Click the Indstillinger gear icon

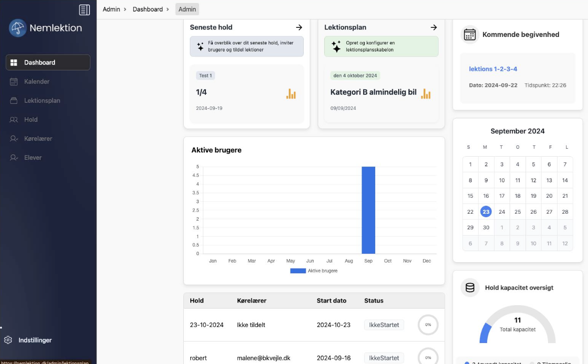pyautogui.click(x=8, y=340)
